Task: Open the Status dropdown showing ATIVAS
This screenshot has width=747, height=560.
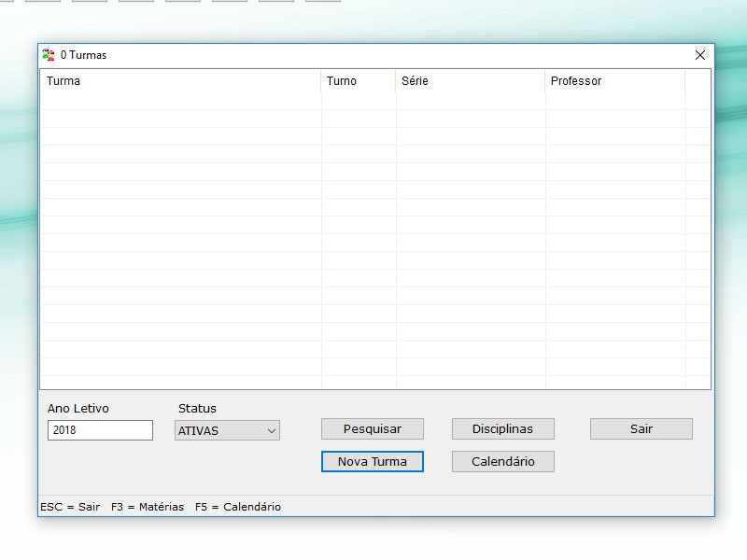Action: tap(227, 430)
